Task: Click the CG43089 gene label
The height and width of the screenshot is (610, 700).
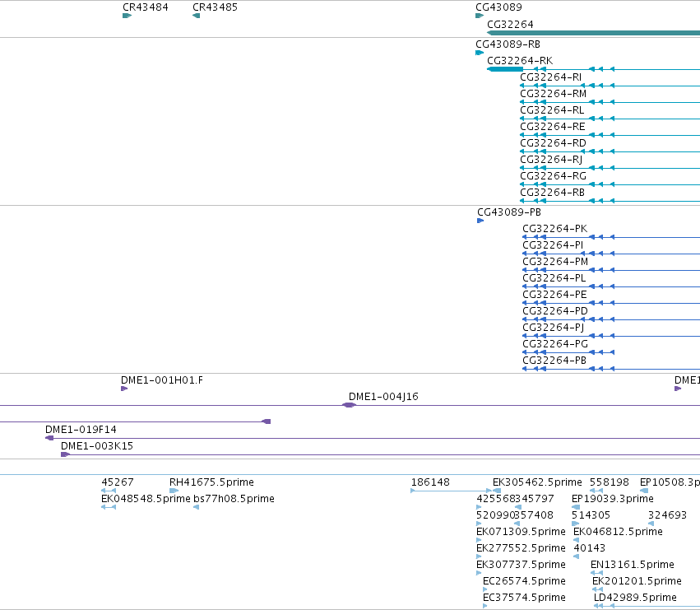Action: [x=498, y=7]
